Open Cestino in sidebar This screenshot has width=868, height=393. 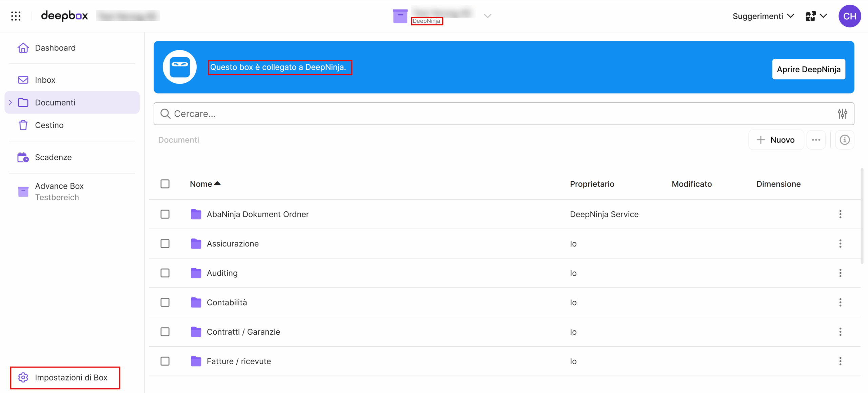point(72,125)
